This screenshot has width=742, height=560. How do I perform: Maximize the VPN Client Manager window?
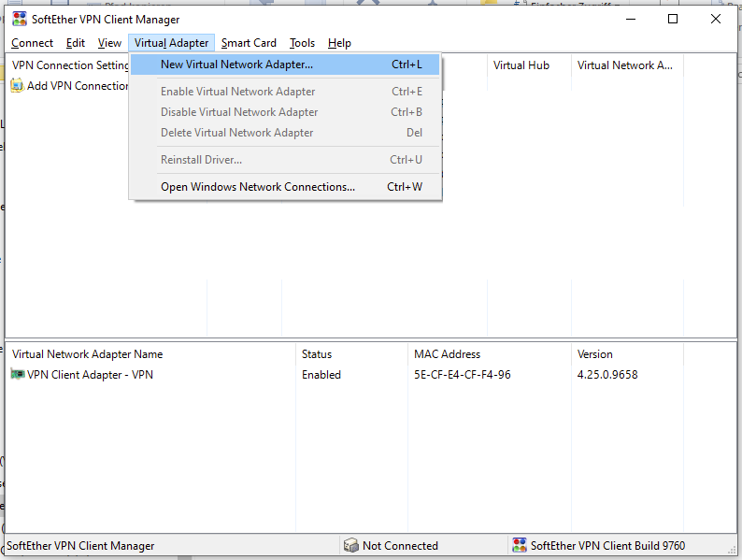673,20
